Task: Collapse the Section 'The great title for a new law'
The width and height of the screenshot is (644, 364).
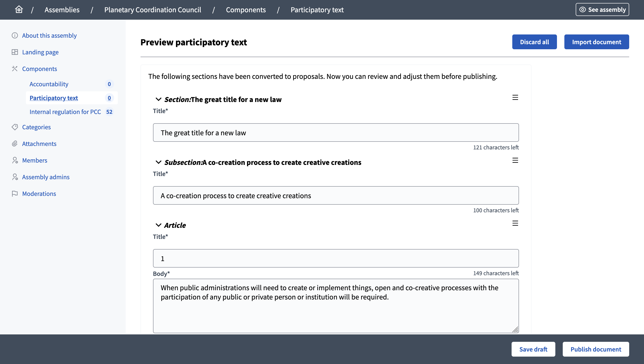Action: tap(158, 99)
